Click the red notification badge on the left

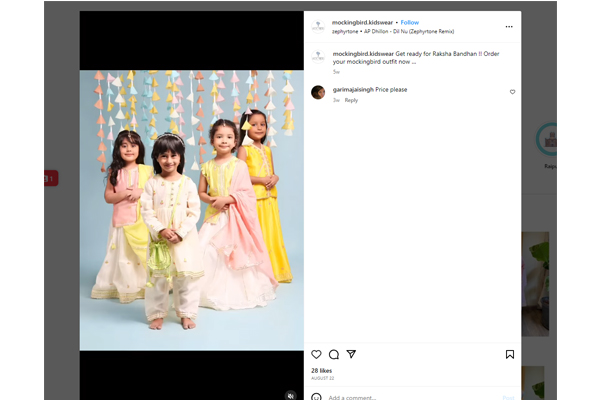click(x=50, y=178)
